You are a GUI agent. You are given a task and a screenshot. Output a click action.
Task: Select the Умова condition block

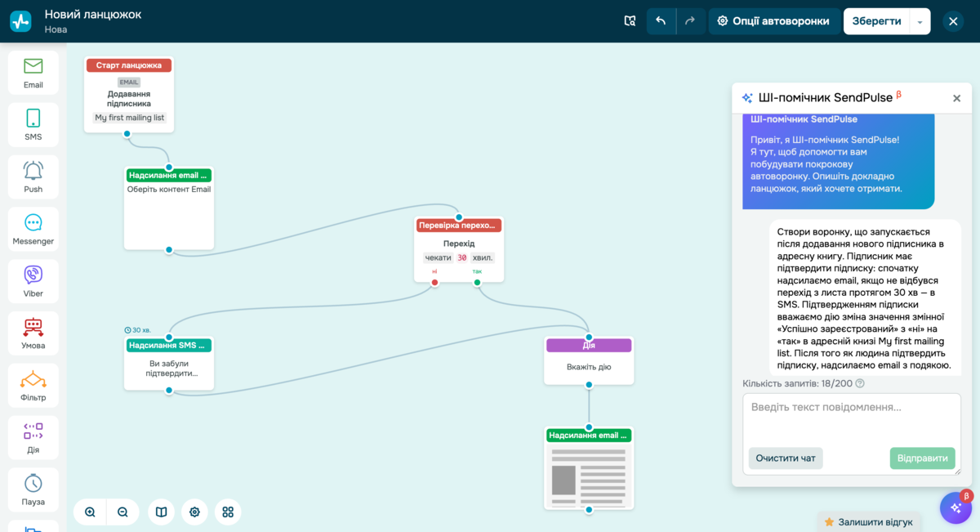pos(33,334)
